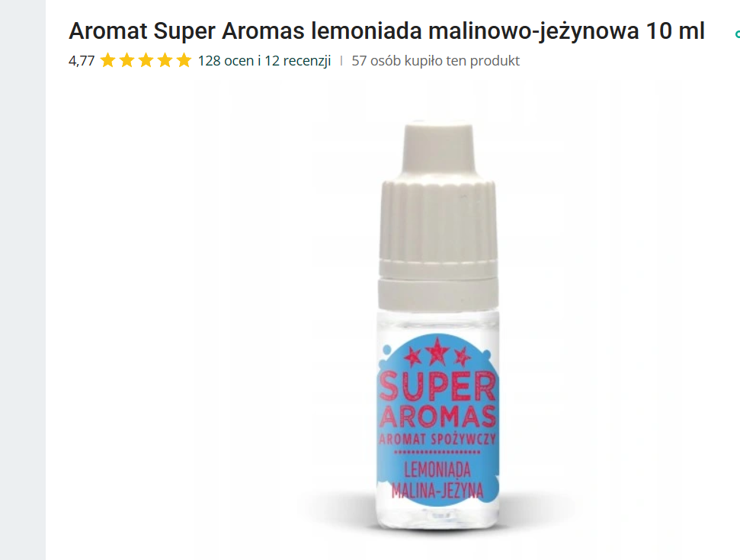Open the 128 ocen i 12 recenzji link
This screenshot has width=740, height=560.
point(264,61)
